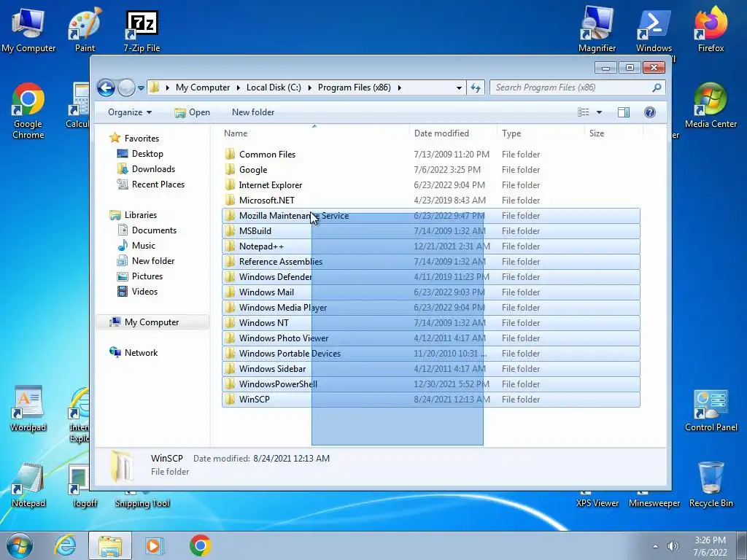Select Desktop in Favorites
This screenshot has width=747, height=560.
pos(147,154)
